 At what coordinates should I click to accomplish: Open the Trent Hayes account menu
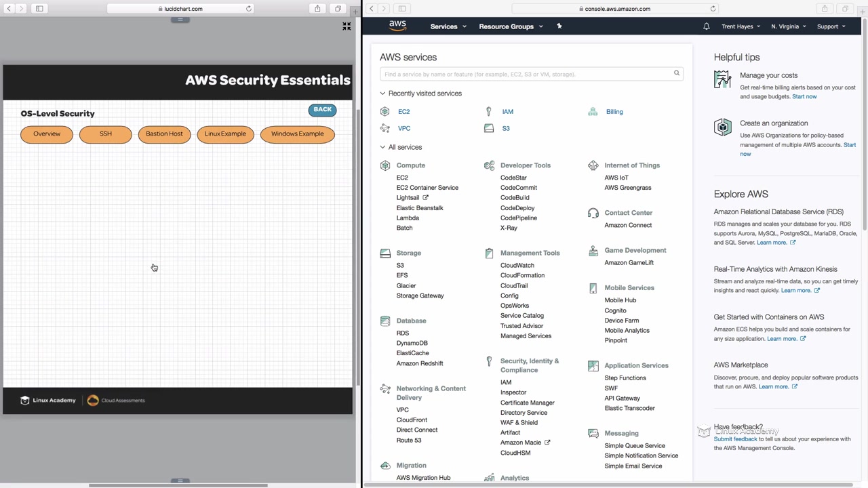click(741, 26)
